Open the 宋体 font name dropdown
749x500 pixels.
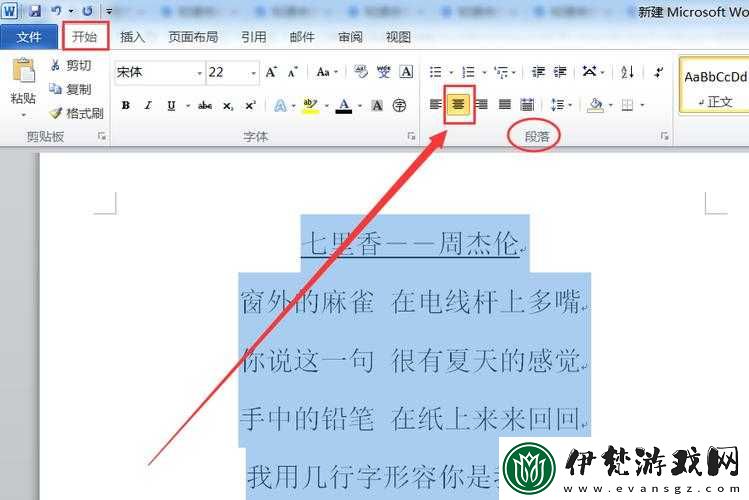(x=199, y=73)
